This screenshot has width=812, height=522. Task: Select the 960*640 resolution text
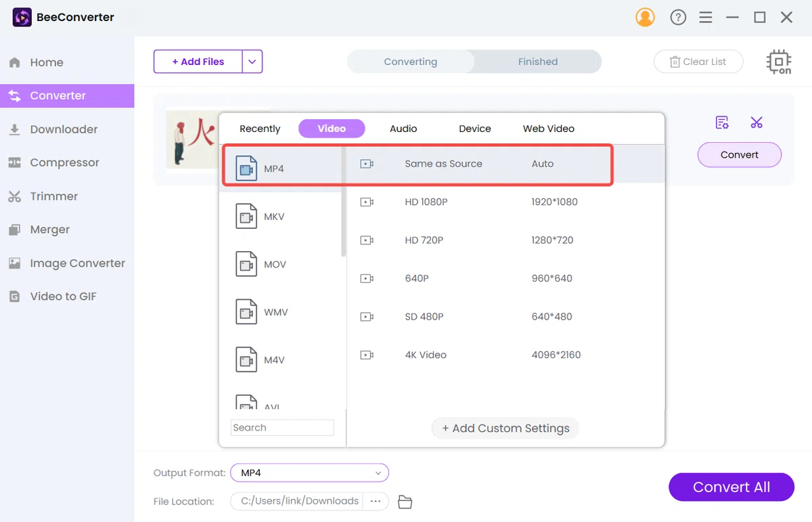click(552, 278)
